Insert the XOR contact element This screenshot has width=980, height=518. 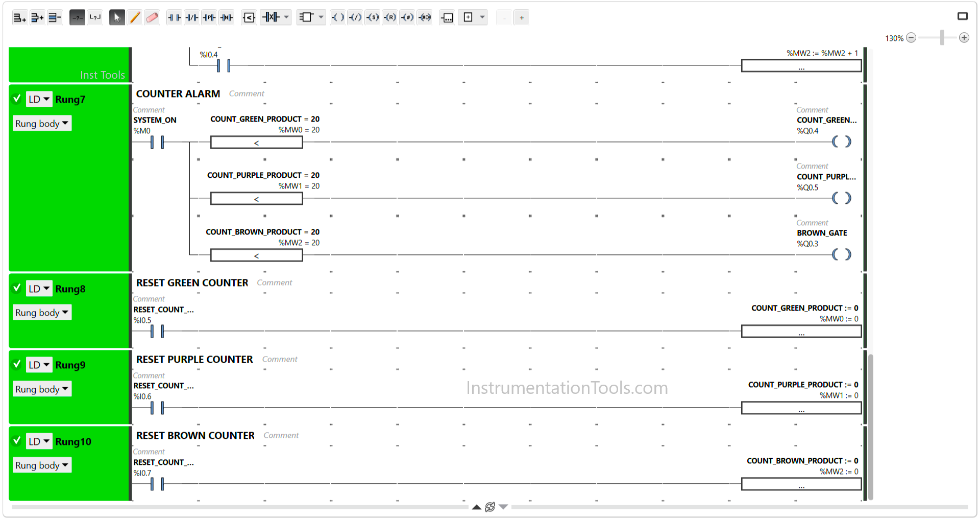[271, 17]
